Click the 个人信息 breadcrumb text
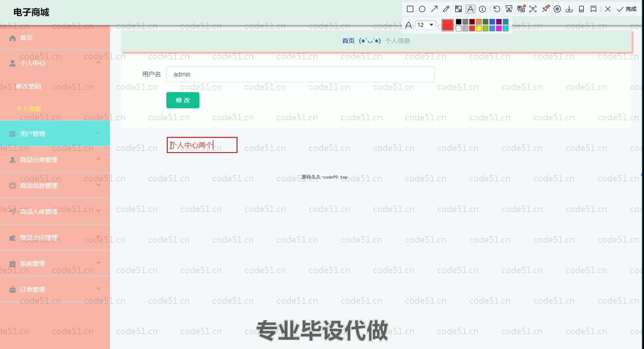Viewport: 644px width, 349px height. (398, 41)
